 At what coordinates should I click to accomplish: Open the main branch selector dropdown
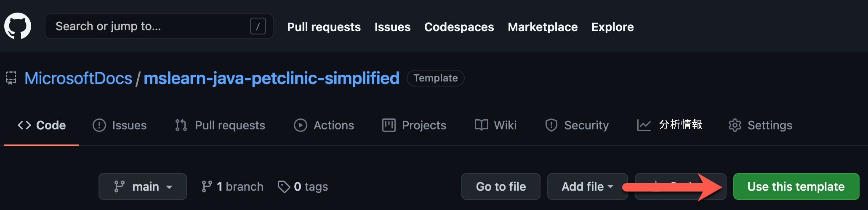[143, 186]
